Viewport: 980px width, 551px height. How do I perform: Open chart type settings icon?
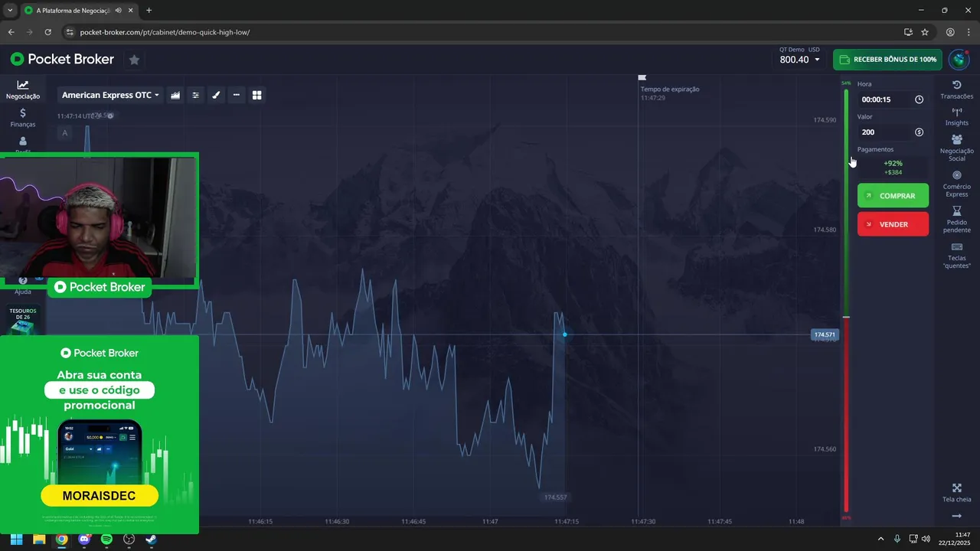click(175, 95)
